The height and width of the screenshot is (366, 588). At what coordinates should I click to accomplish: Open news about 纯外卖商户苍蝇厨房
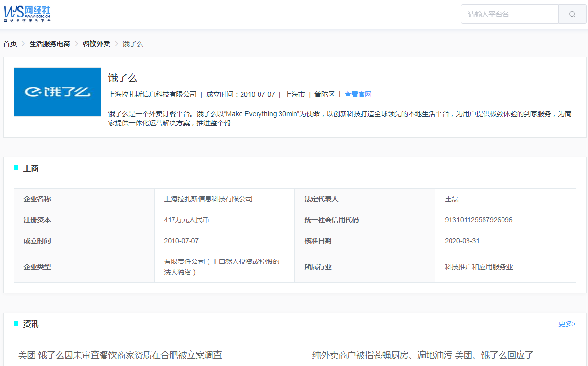point(423,355)
